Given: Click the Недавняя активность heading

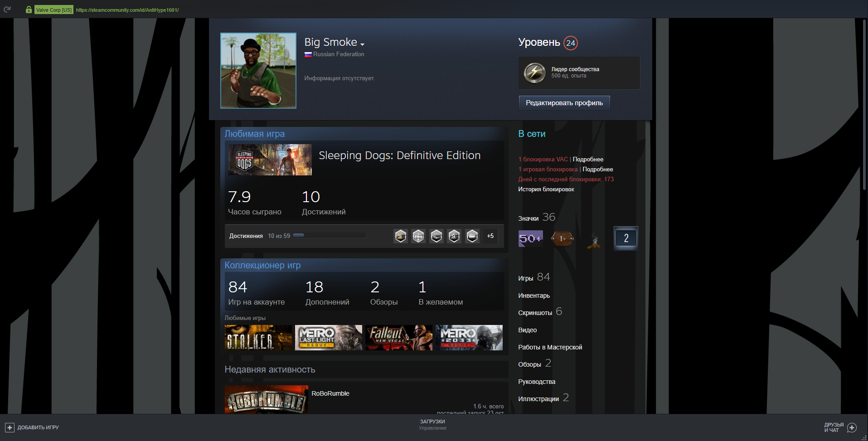Looking at the screenshot, I should pyautogui.click(x=270, y=369).
